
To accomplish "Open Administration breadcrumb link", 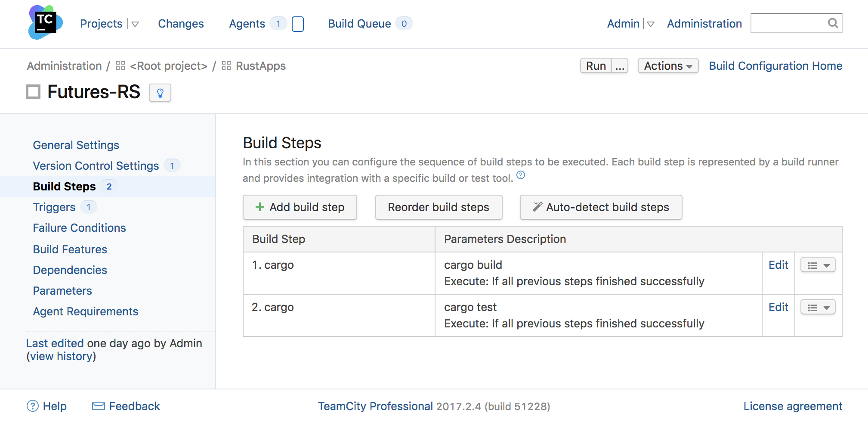I will pyautogui.click(x=65, y=66).
